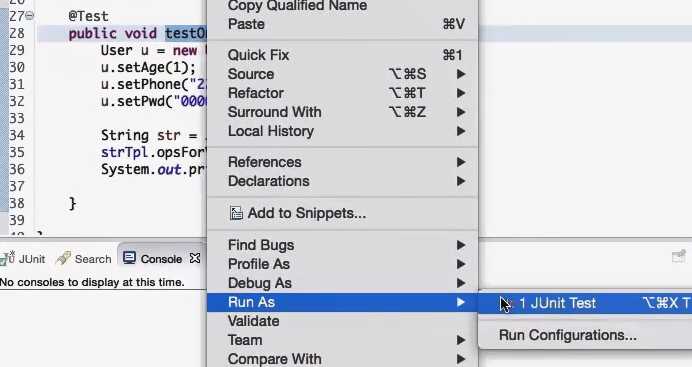Close the Console tab
The image size is (692, 367).
195,258
